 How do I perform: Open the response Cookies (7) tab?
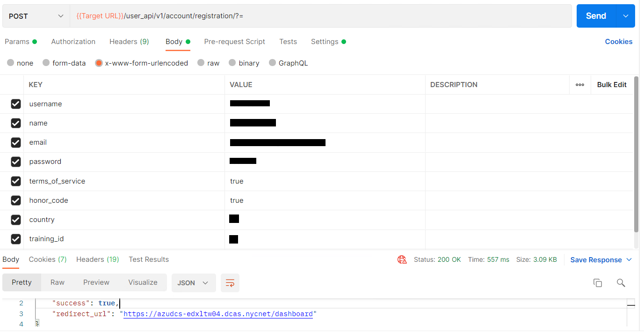click(x=48, y=259)
